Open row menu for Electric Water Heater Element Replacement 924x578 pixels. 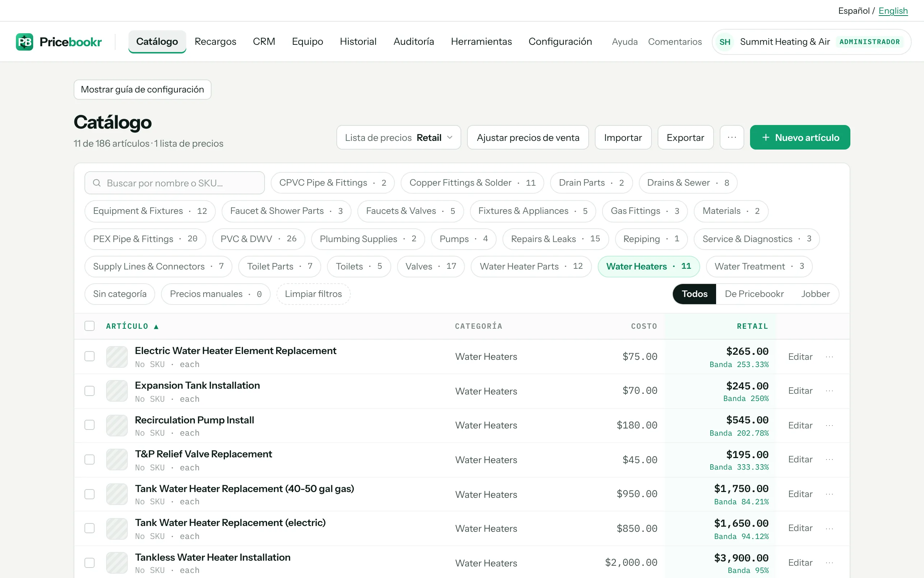coord(829,357)
